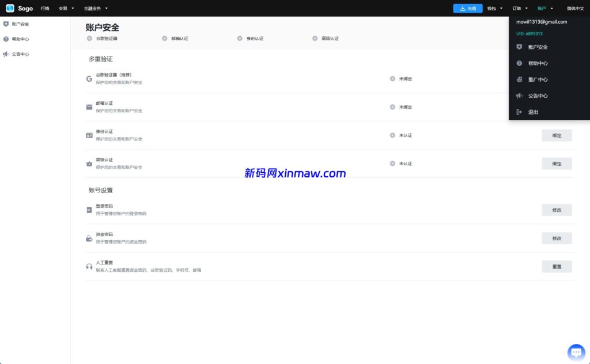Switch language via 简体中文 selector
Viewport: 590px width, 364px height.
point(575,9)
